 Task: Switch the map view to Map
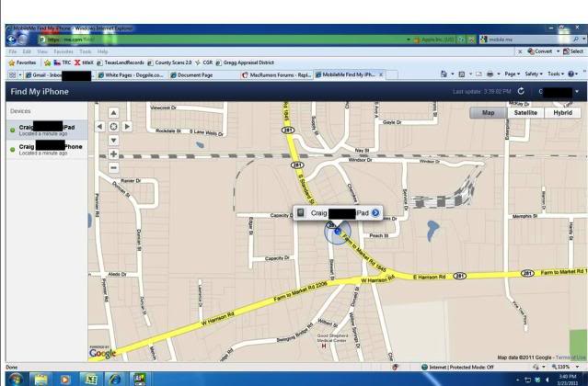click(x=489, y=113)
